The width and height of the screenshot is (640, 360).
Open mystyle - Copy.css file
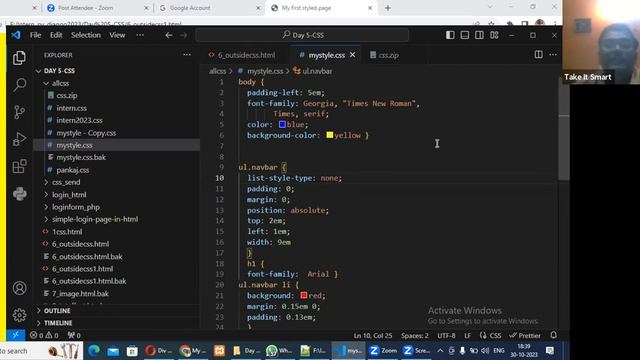tap(86, 133)
